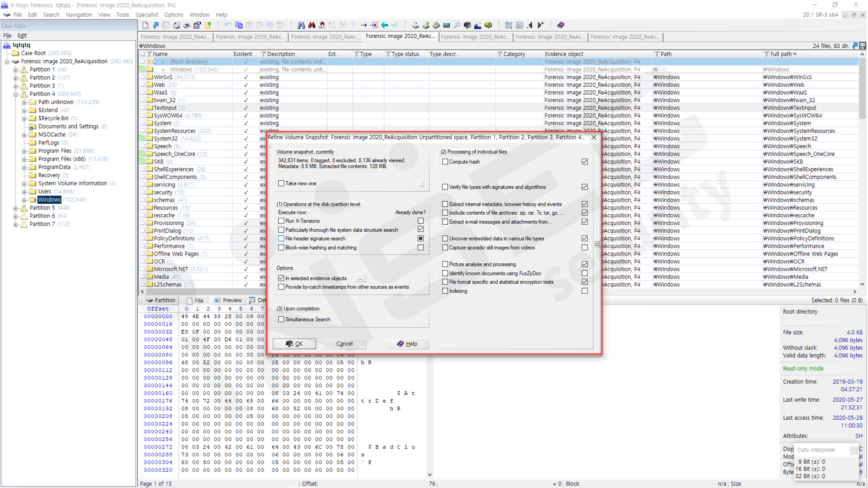Click the Cancel button in dialog

coord(344,344)
